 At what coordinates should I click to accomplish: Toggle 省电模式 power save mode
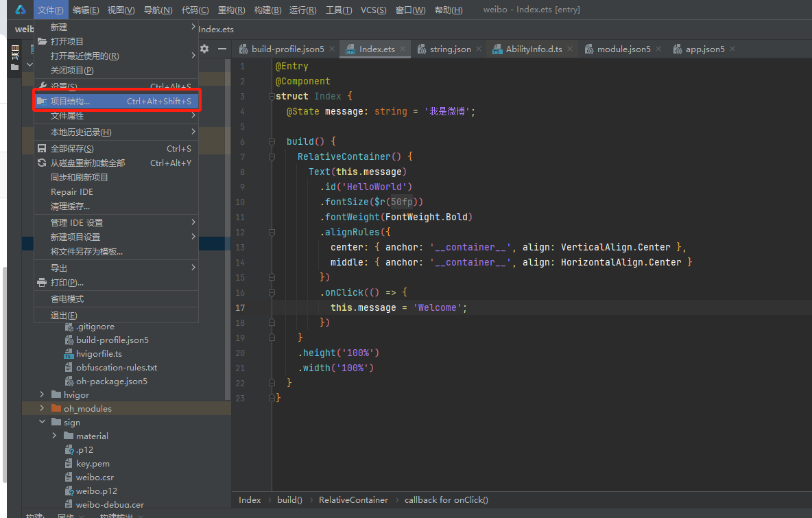(x=117, y=299)
